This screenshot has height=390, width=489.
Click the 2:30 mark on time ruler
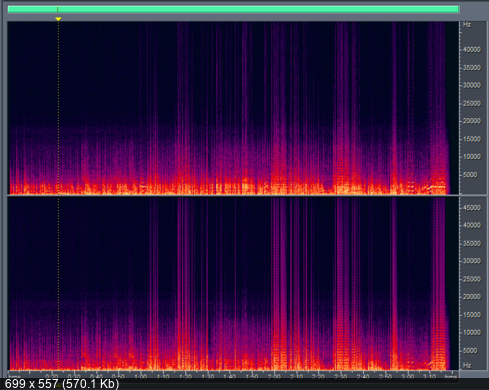click(x=341, y=377)
